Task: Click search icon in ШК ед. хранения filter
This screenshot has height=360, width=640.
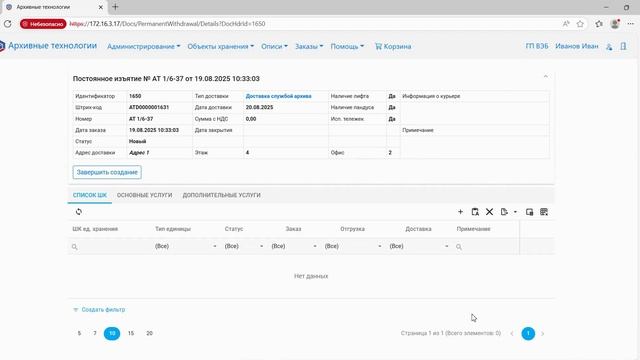Action: (74, 247)
